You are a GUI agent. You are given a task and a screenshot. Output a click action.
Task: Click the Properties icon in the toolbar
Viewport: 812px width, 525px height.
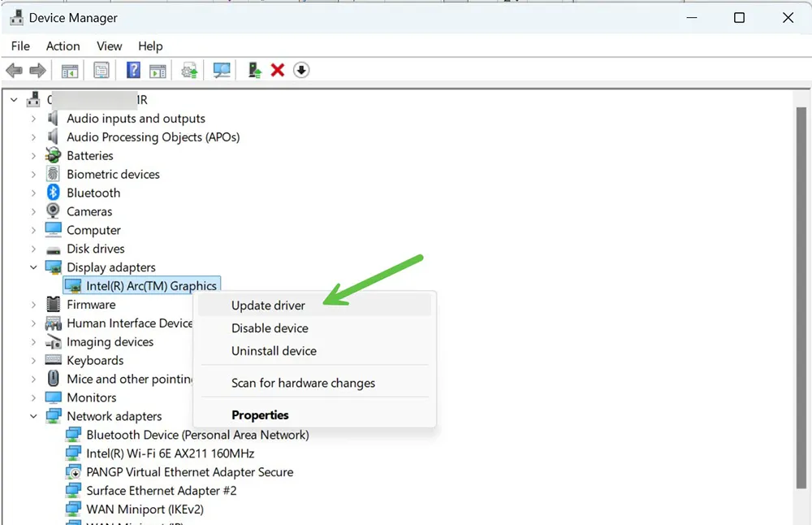(101, 70)
